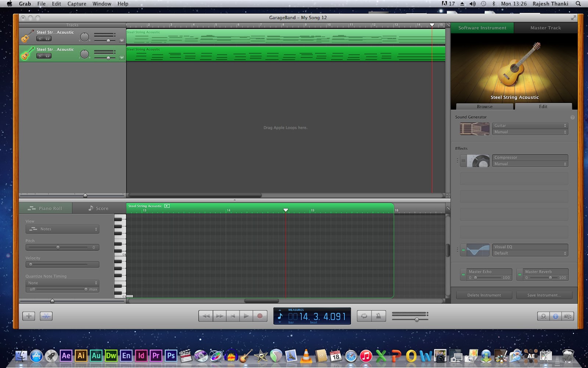Solo the first Steel String Acoustic track
The height and width of the screenshot is (368, 588).
point(48,39)
